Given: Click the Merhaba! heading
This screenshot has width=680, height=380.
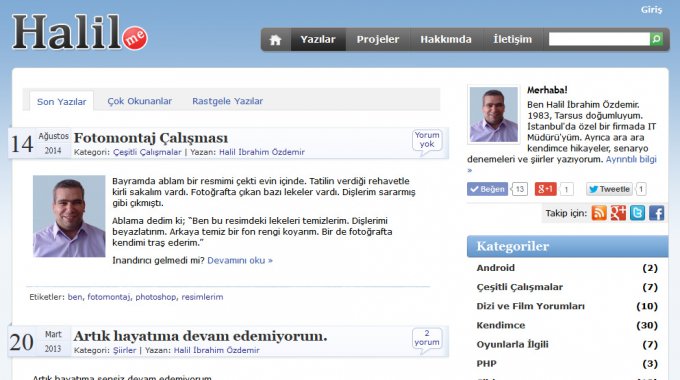Looking at the screenshot, I should [547, 90].
